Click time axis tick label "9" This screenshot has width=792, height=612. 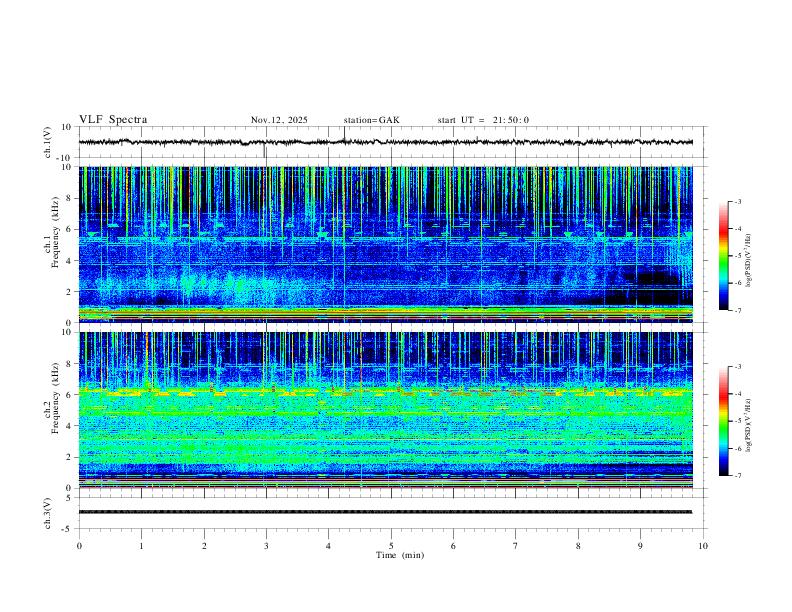click(x=640, y=546)
